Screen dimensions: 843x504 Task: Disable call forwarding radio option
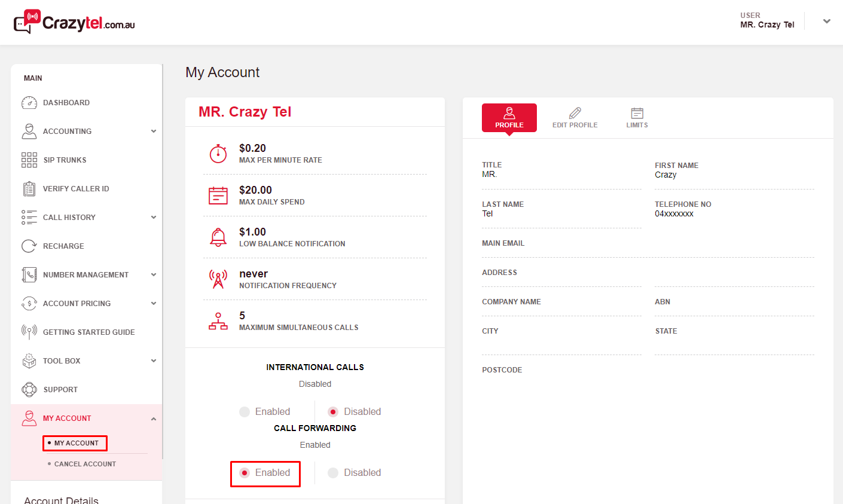point(333,473)
